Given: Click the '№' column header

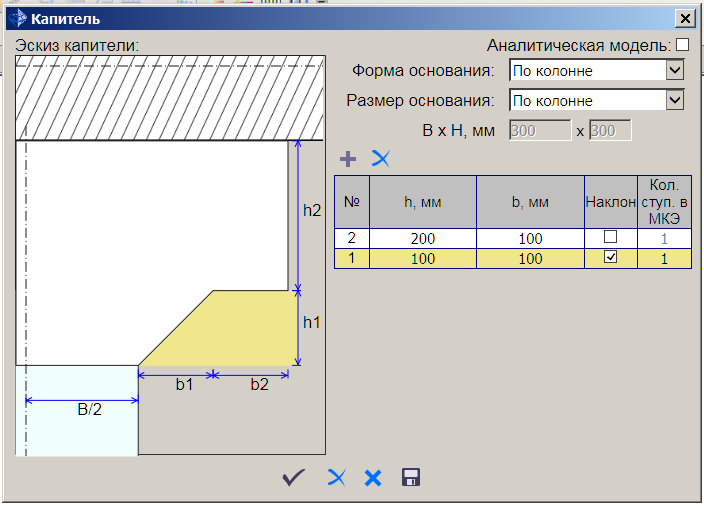Looking at the screenshot, I should 352,202.
